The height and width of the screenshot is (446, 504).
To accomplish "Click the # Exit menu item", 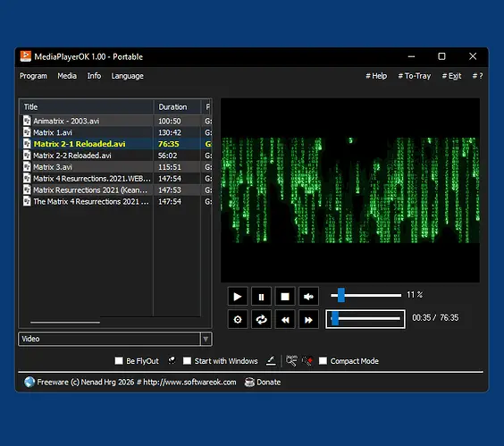I will pyautogui.click(x=451, y=76).
